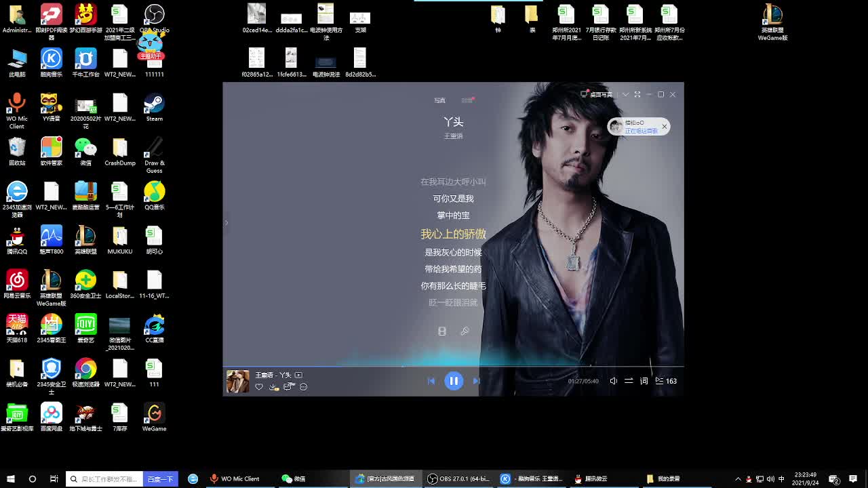Enter fullscreen mode in the player

point(637,95)
